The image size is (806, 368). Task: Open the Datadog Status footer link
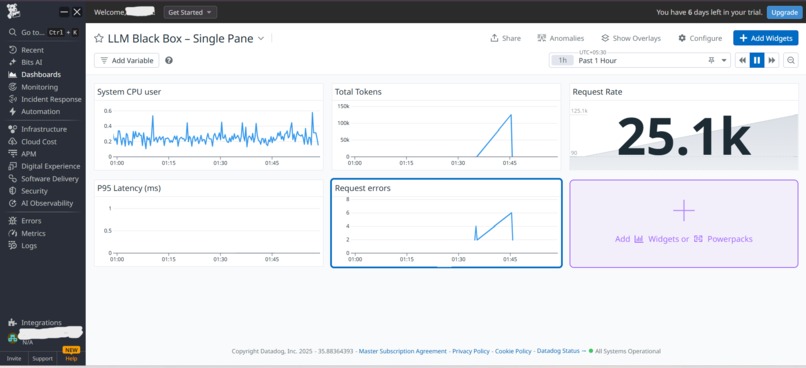[x=558, y=351]
